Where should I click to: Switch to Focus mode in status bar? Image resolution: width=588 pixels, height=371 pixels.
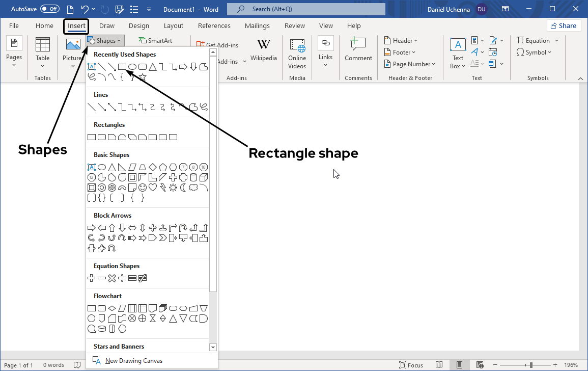[411, 365]
